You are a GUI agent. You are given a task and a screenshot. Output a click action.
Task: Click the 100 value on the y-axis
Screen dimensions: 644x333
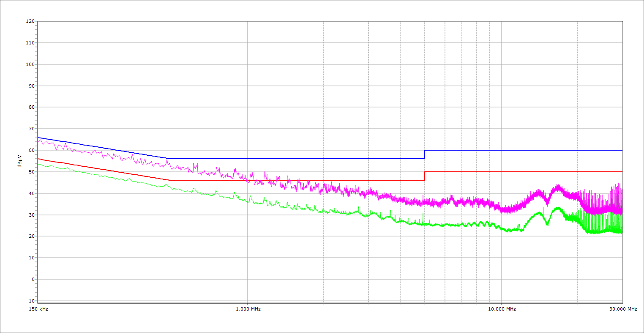pyautogui.click(x=30, y=64)
